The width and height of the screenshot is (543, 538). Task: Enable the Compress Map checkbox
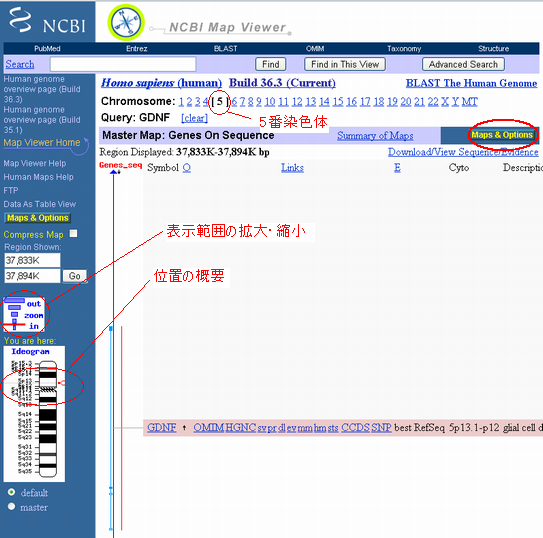[73, 233]
